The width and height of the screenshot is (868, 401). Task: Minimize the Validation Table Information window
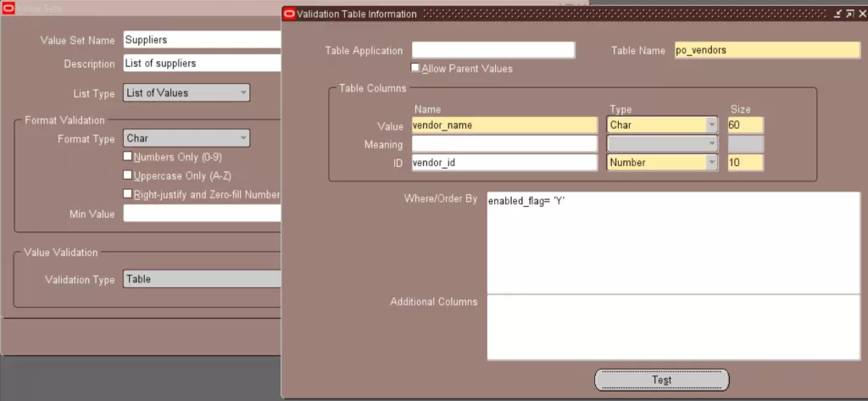[x=837, y=14]
